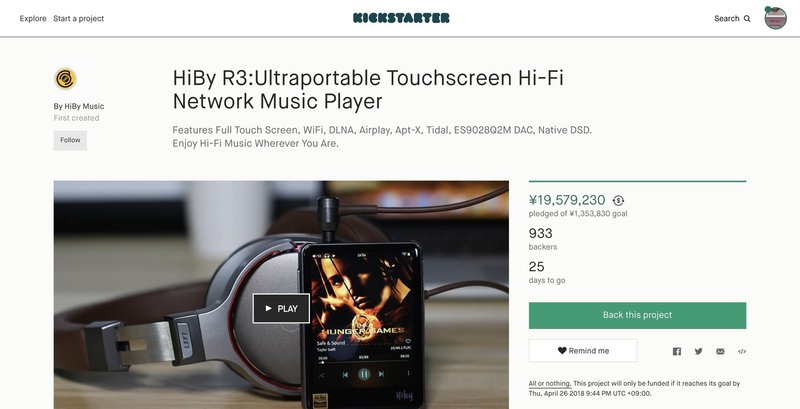Share the project on Twitter
This screenshot has height=409, width=800.
click(698, 351)
